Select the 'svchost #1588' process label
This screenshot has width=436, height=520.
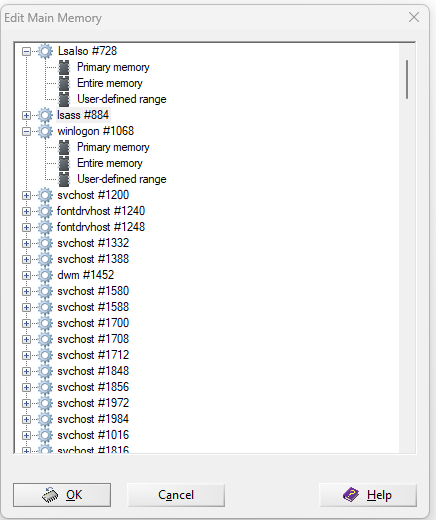[x=93, y=307]
